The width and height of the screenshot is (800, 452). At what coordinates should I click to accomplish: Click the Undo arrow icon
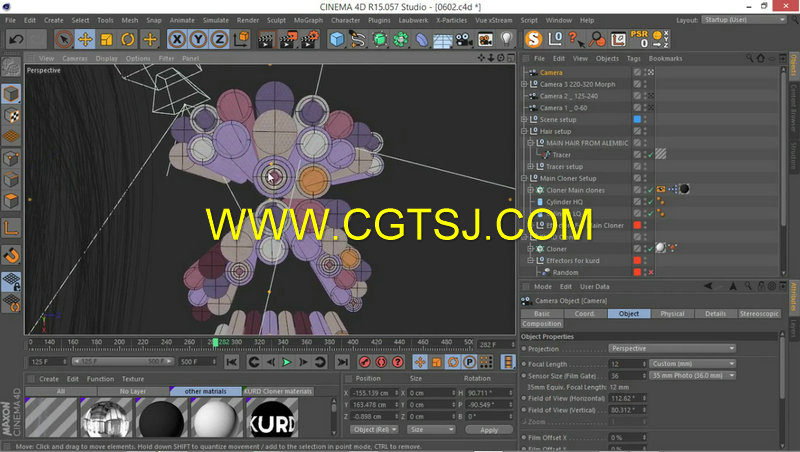click(16, 39)
